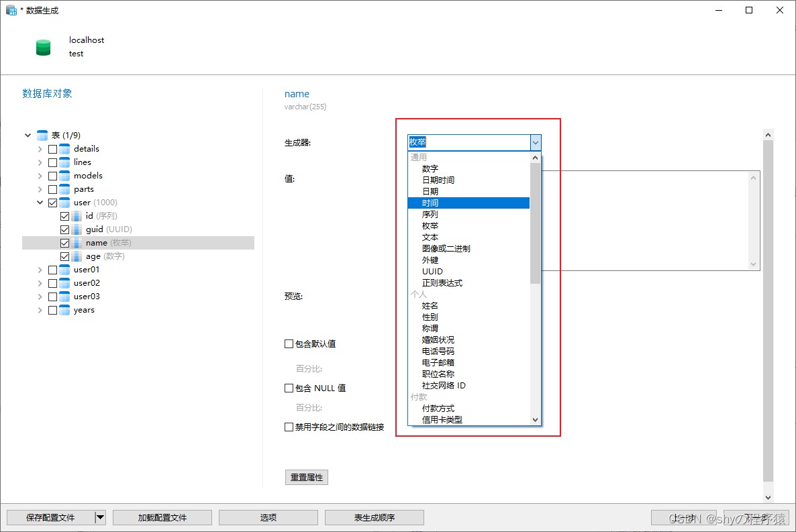Click the id column icon
The image size is (796, 532).
tap(77, 216)
